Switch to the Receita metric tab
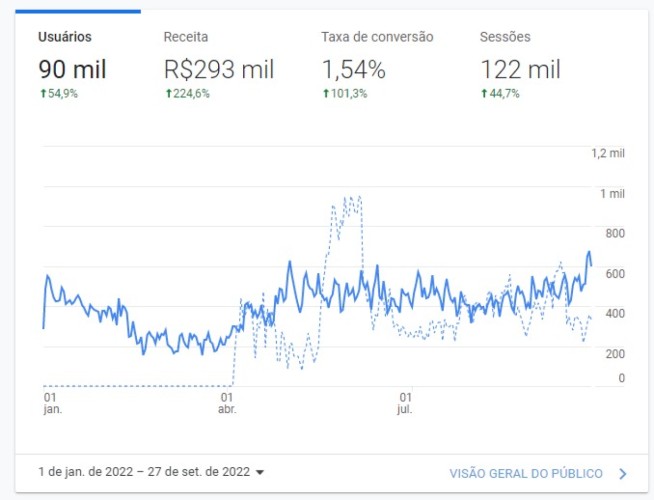The image size is (654, 500). [219, 65]
